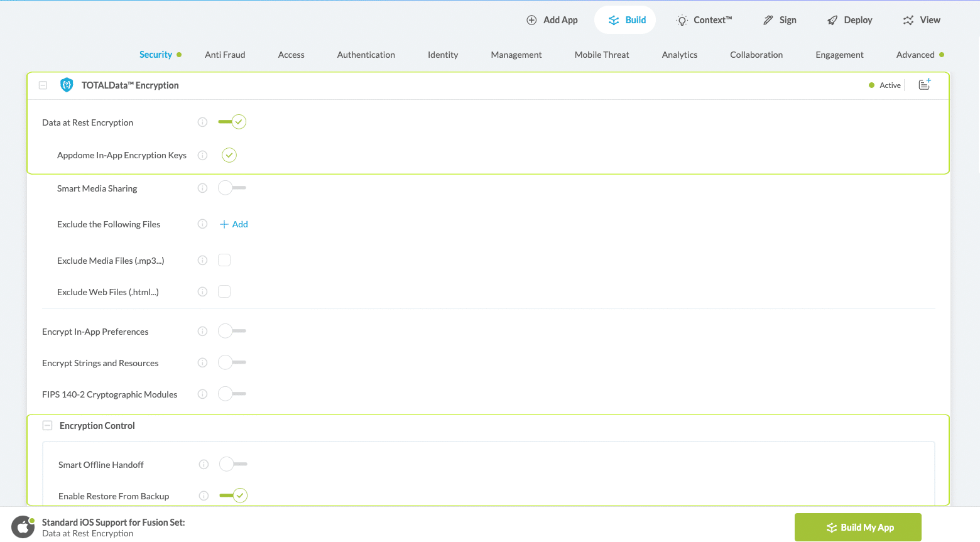
Task: Click Add link for excluded files
Action: coord(234,224)
